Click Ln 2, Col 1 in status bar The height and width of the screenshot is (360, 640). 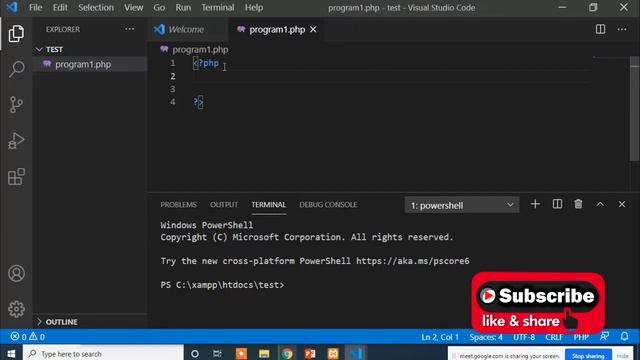coord(440,337)
